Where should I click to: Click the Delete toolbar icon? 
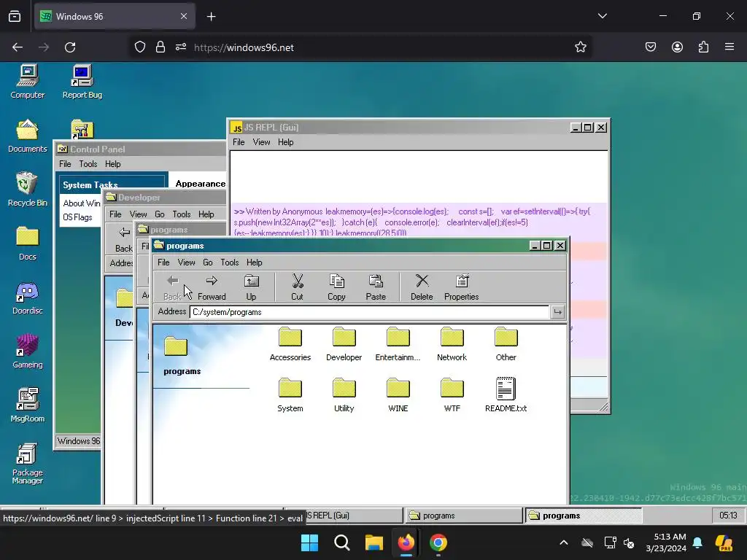[422, 287]
